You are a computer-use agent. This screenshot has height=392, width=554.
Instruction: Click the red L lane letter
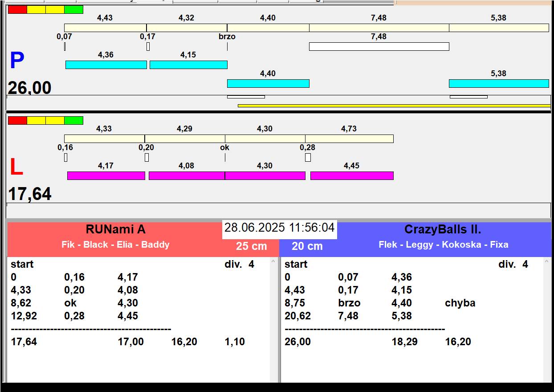point(16,167)
